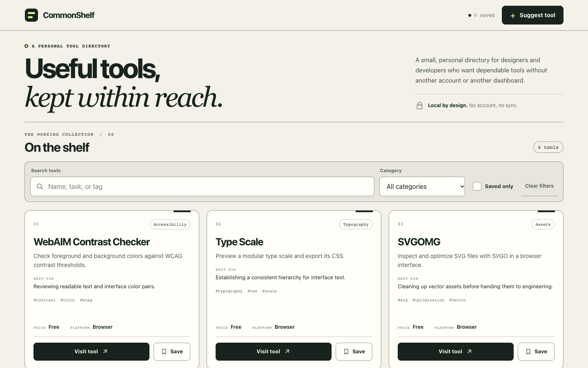
Task: Click the Accessibility category badge
Action: [170, 224]
